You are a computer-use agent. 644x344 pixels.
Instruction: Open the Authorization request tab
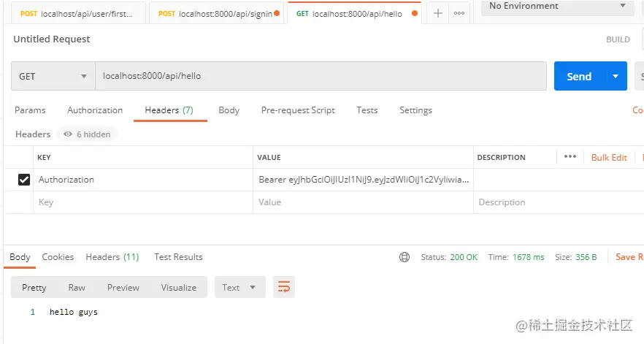point(95,110)
